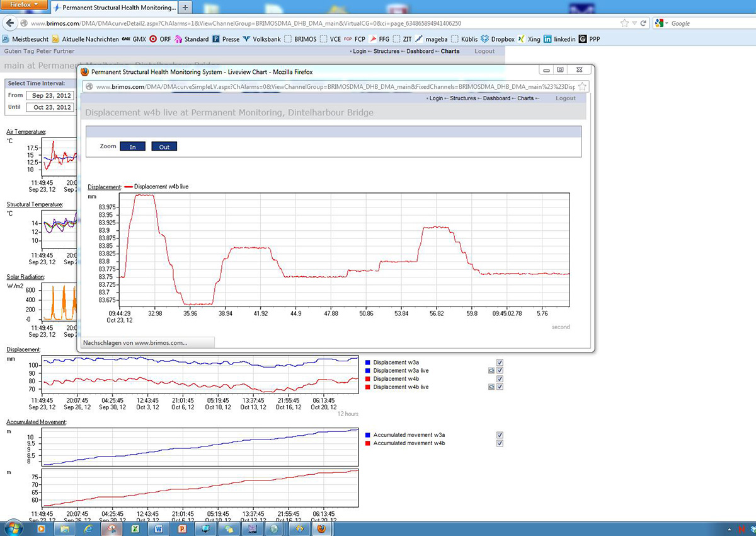
Task: Open live view for Displacement w4b live
Action: pyautogui.click(x=491, y=387)
